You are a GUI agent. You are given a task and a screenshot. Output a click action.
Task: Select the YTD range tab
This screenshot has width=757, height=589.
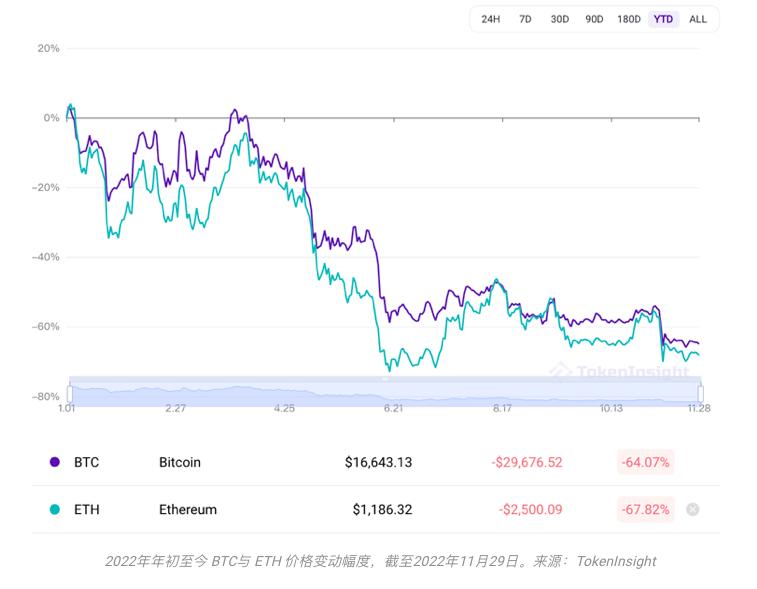663,19
